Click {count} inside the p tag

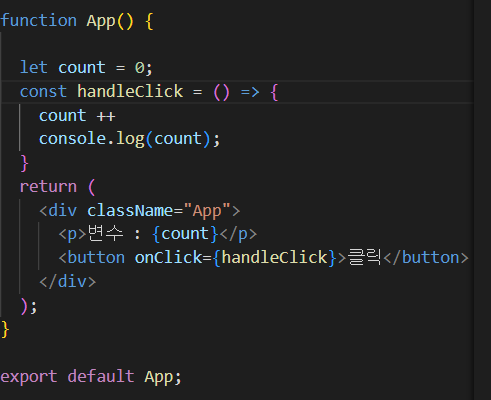[185, 234]
